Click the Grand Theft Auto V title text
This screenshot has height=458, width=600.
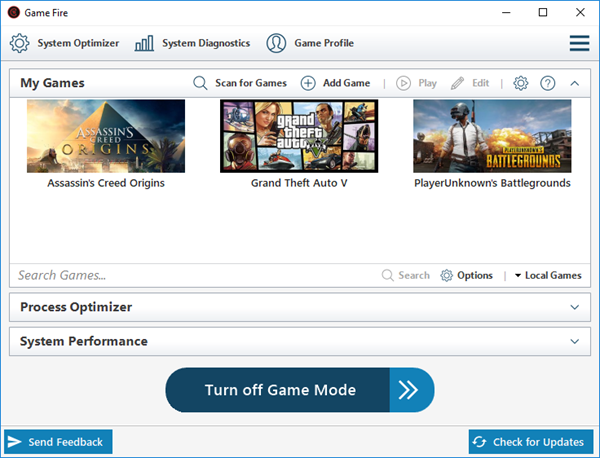point(299,183)
